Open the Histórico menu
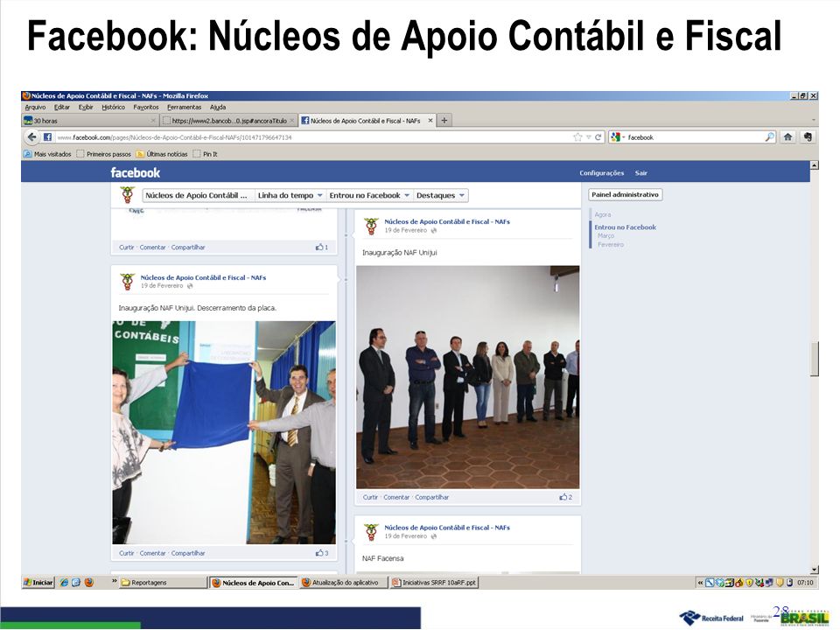 pyautogui.click(x=114, y=107)
